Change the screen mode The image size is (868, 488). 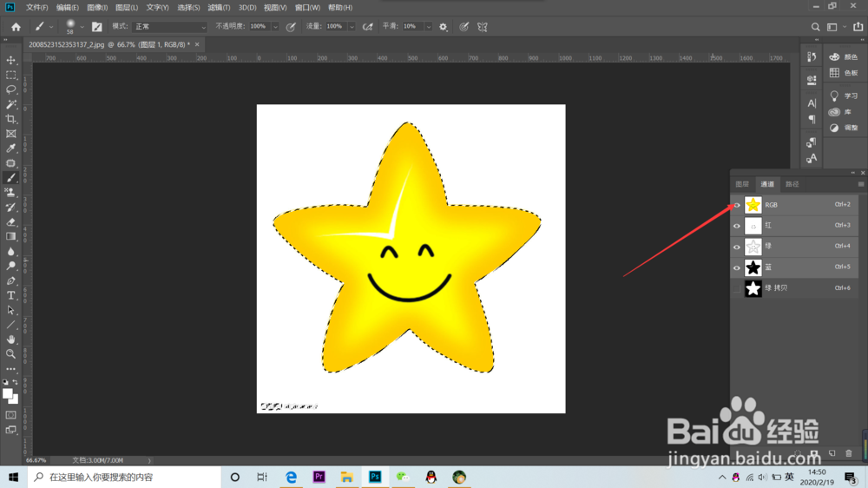tap(10, 430)
